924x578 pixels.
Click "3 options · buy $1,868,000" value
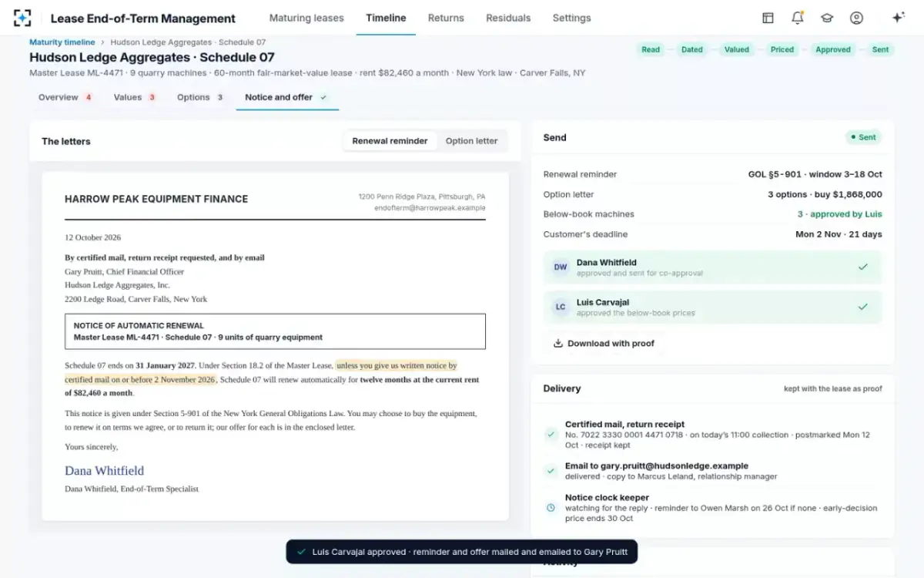[x=825, y=194]
